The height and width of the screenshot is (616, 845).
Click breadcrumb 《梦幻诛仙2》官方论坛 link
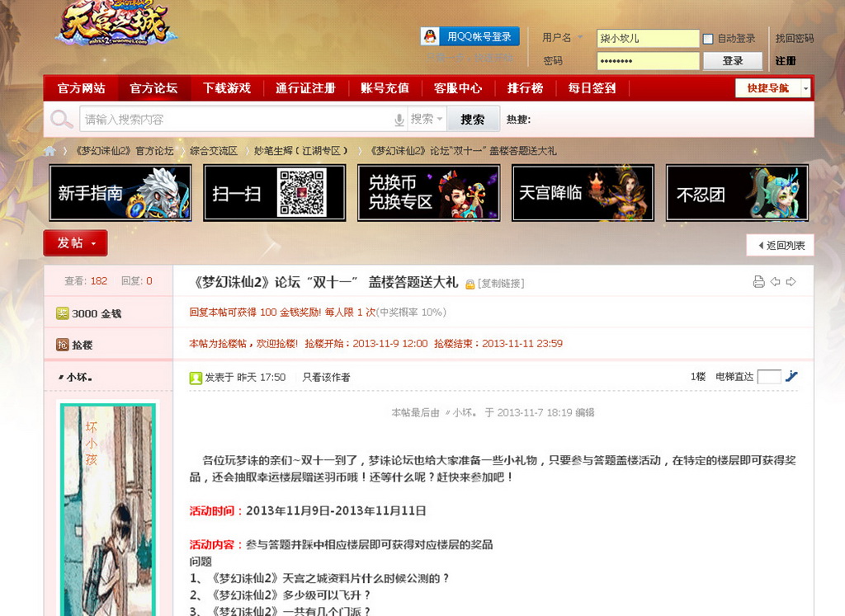[x=125, y=151]
